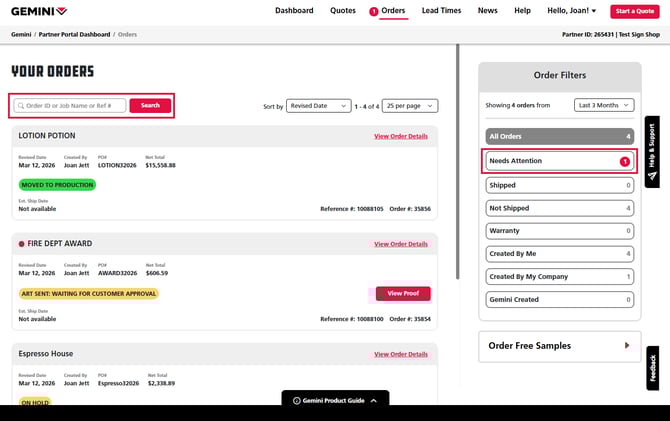The width and height of the screenshot is (670, 421).
Task: Open the Lead Times page
Action: pos(441,11)
